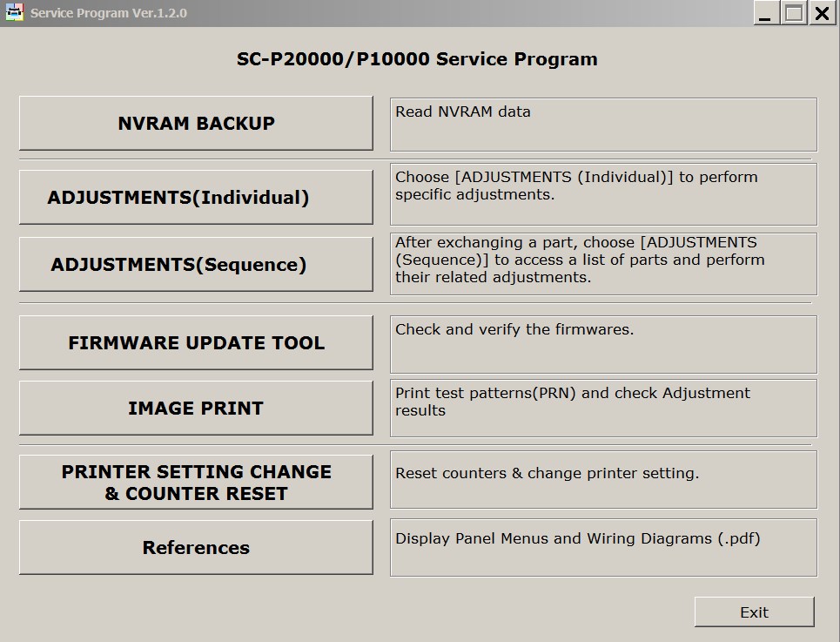840x642 pixels.
Task: Open the NVRAM BACKUP function
Action: point(196,123)
